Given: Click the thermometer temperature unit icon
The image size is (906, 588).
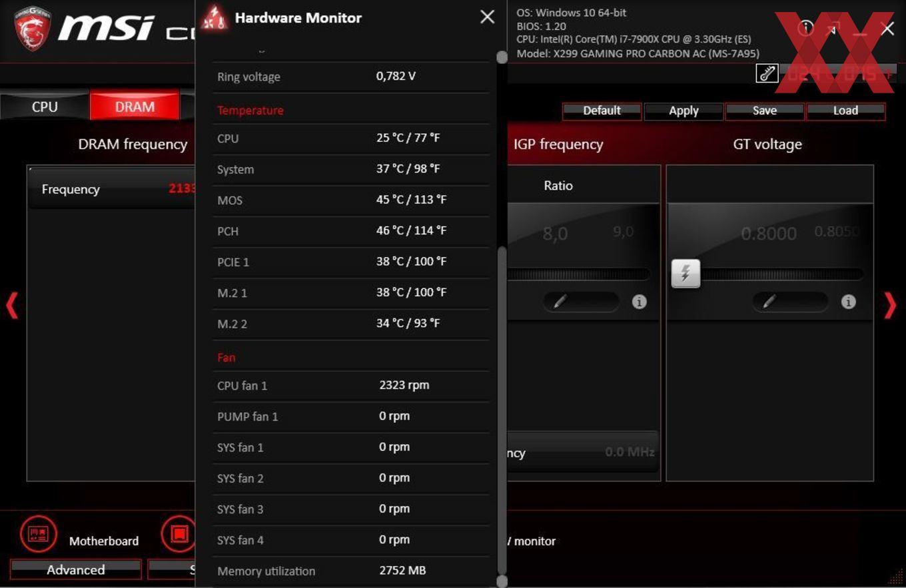Looking at the screenshot, I should tap(767, 73).
